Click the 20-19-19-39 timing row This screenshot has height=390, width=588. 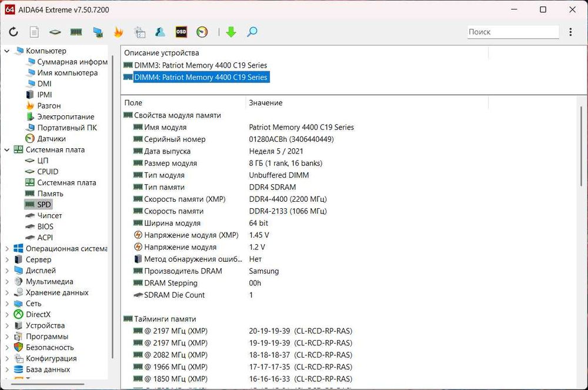click(243, 331)
